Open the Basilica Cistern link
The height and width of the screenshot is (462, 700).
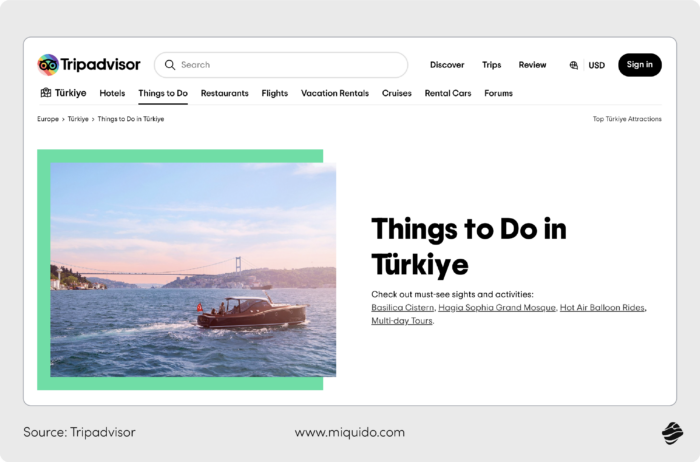tap(403, 308)
